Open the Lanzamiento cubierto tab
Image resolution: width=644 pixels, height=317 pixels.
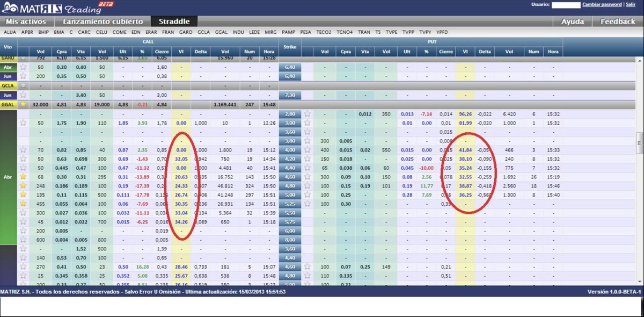point(103,21)
